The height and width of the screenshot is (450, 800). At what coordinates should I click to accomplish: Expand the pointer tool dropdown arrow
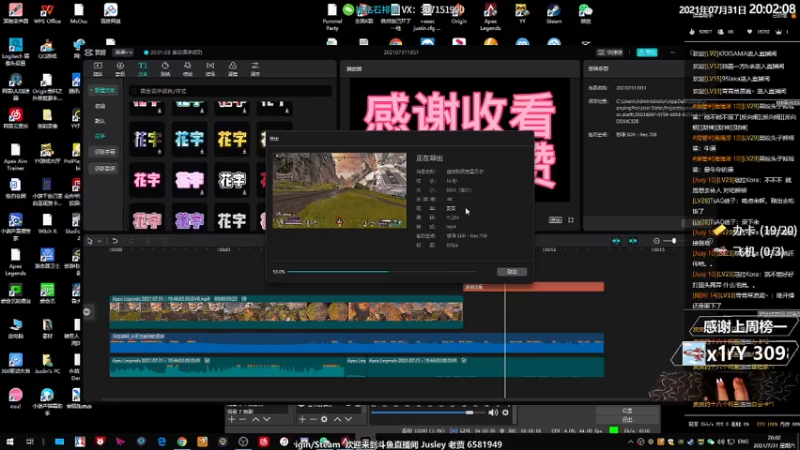(99, 241)
